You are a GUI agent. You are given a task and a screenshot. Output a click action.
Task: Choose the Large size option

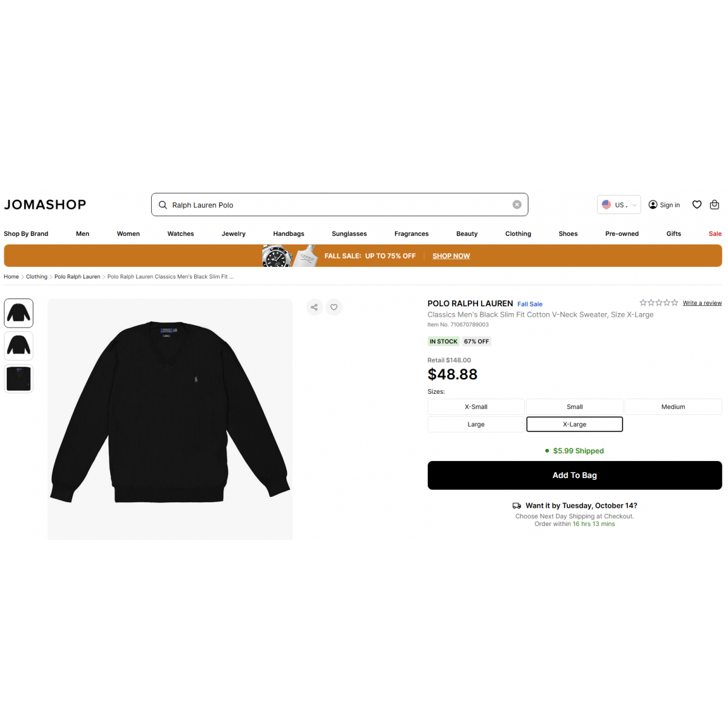476,424
